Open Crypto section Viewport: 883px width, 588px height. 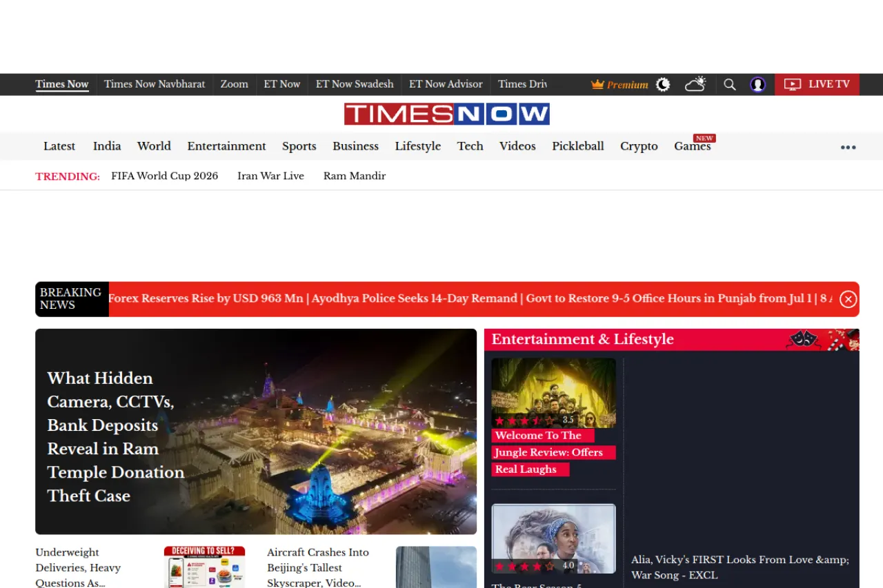coord(639,146)
